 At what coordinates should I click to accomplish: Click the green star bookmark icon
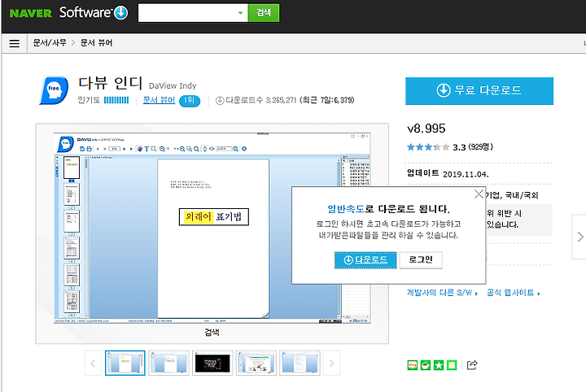click(439, 364)
